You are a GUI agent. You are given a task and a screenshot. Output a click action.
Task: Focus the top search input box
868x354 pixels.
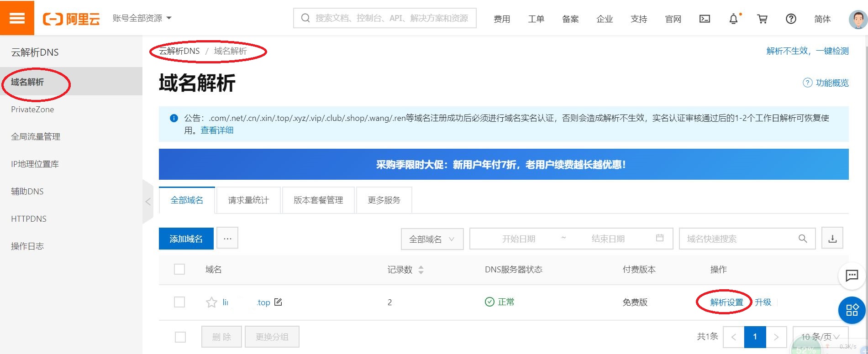point(385,18)
